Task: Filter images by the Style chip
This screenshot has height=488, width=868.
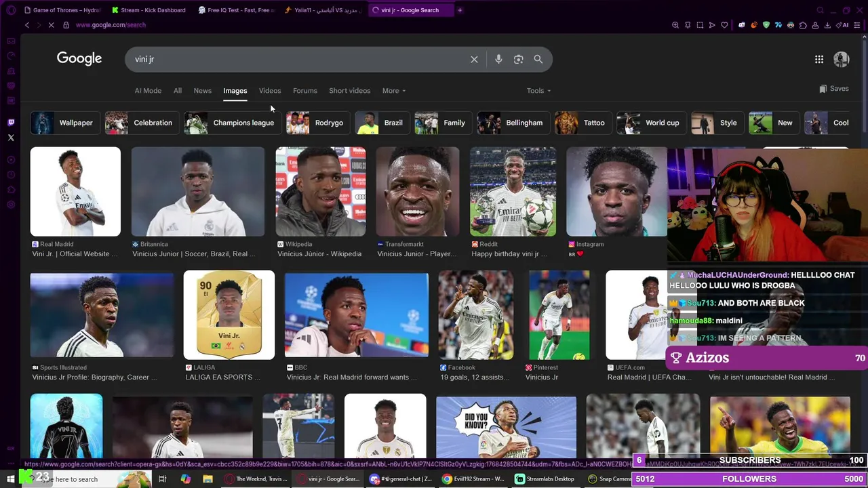Action: [x=717, y=123]
